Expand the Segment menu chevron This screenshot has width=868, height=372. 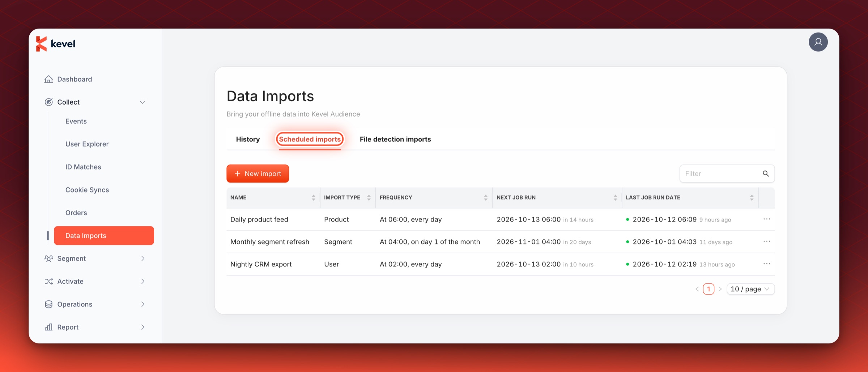[x=142, y=258]
